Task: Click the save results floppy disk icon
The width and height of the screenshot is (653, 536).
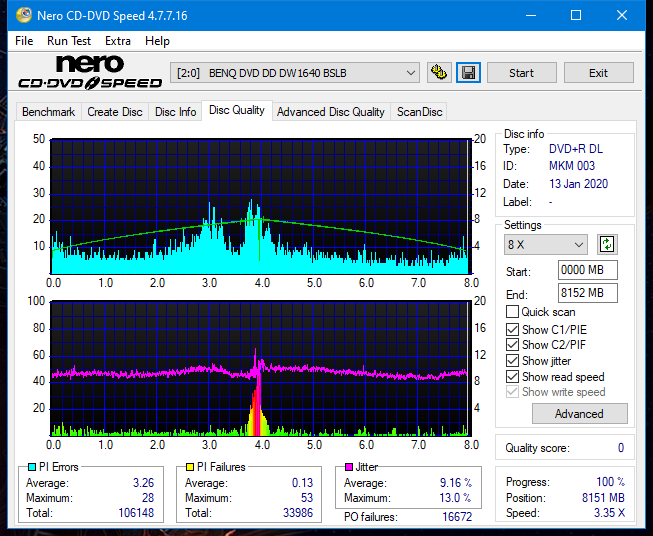Action: click(468, 73)
